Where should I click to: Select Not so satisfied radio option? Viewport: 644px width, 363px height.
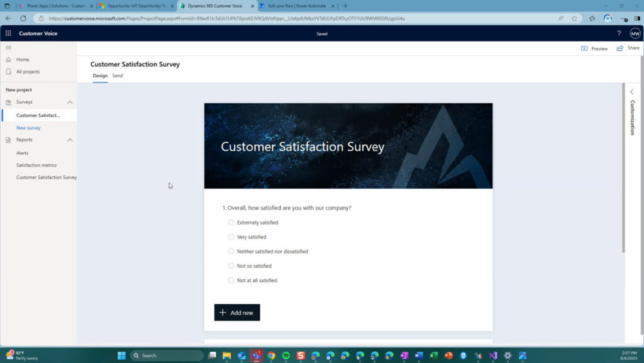point(231,265)
